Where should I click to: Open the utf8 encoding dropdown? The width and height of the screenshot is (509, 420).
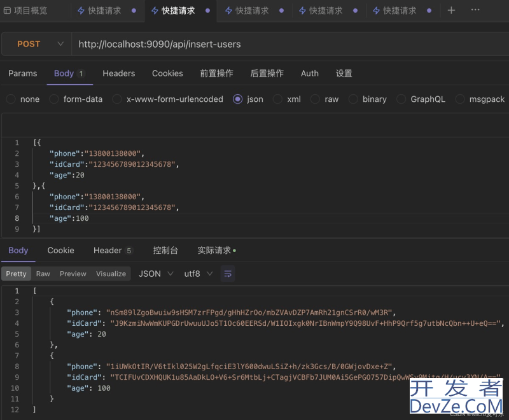198,274
